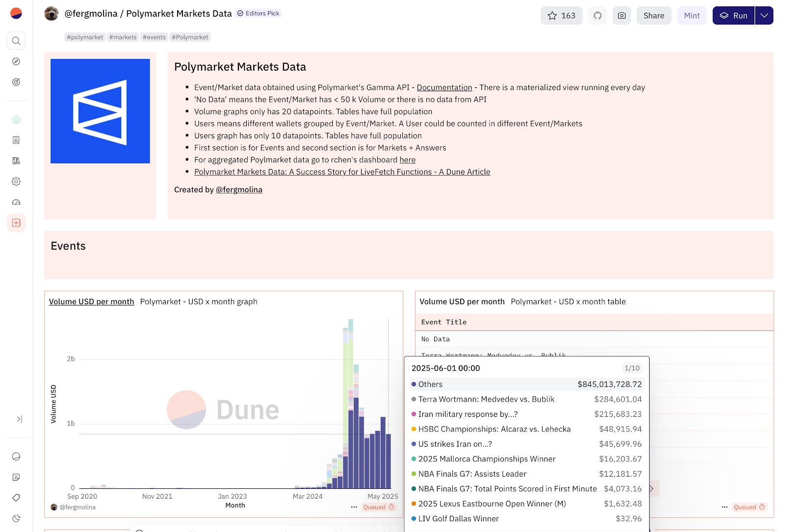This screenshot has width=785, height=532.
Task: Open the settings gear in the sidebar
Action: click(16, 181)
